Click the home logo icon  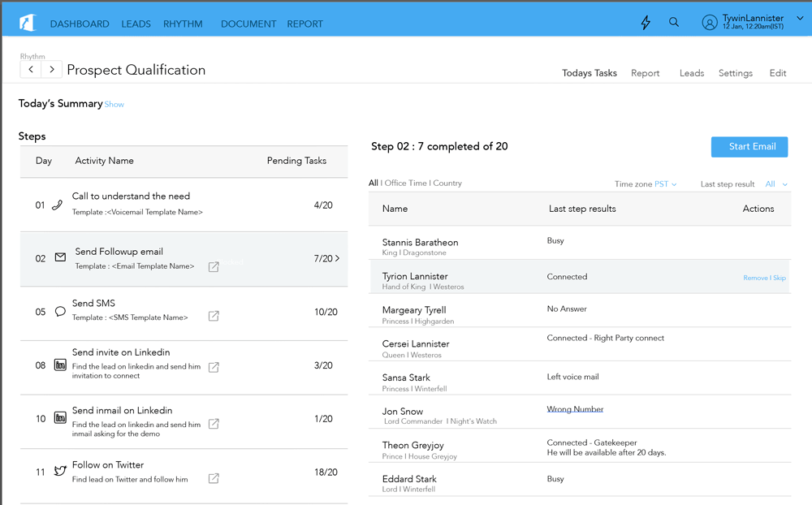(28, 23)
